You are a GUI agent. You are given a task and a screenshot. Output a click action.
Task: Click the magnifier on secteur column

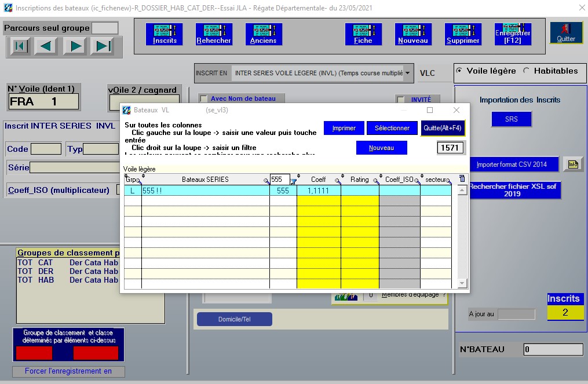pyautogui.click(x=449, y=181)
